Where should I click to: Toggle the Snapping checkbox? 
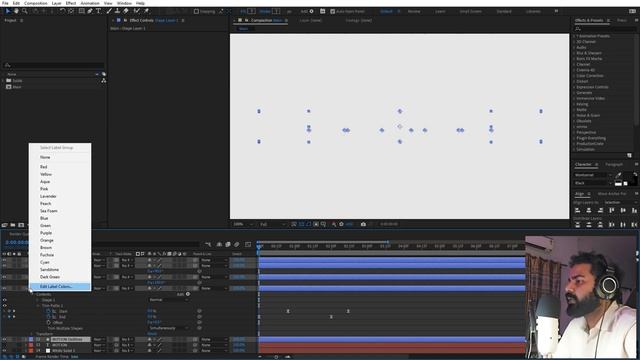pyautogui.click(x=196, y=11)
